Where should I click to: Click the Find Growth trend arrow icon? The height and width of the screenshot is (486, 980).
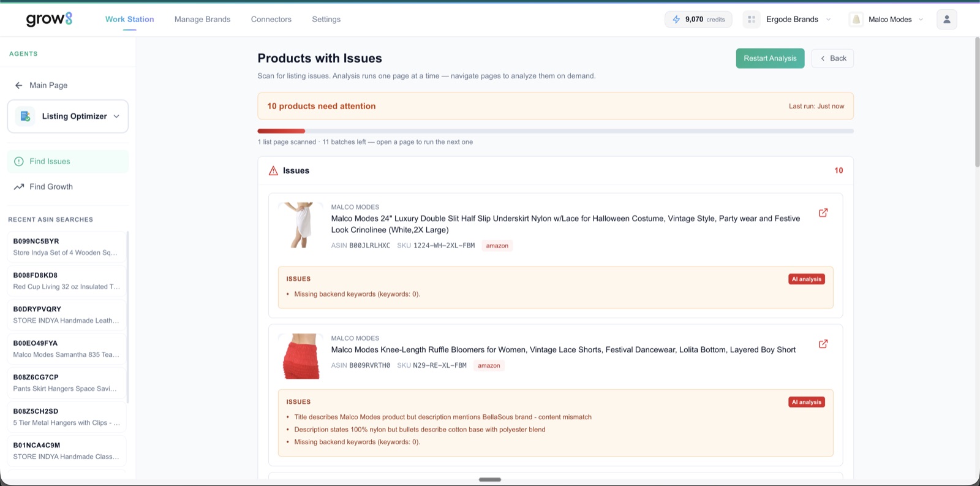click(x=19, y=187)
